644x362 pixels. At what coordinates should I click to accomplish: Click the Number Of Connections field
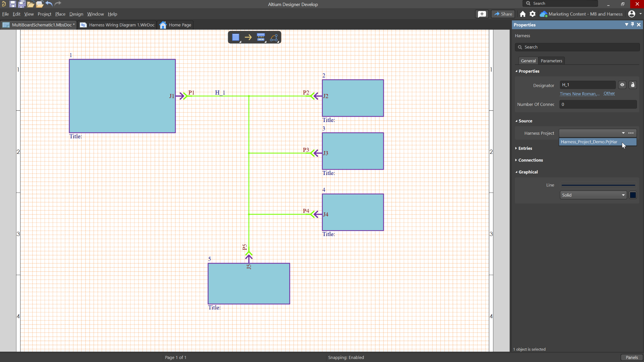pos(598,104)
